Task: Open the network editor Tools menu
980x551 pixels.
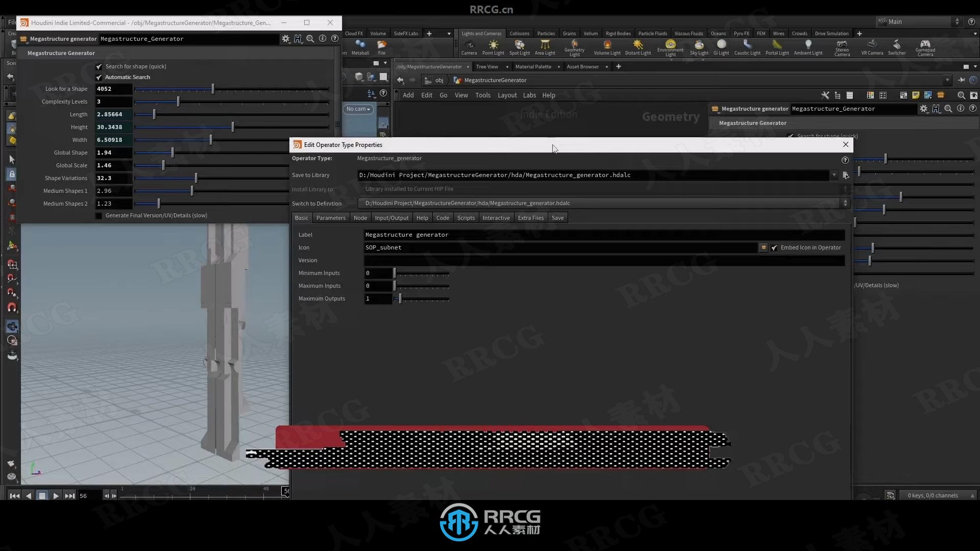Action: pyautogui.click(x=483, y=95)
